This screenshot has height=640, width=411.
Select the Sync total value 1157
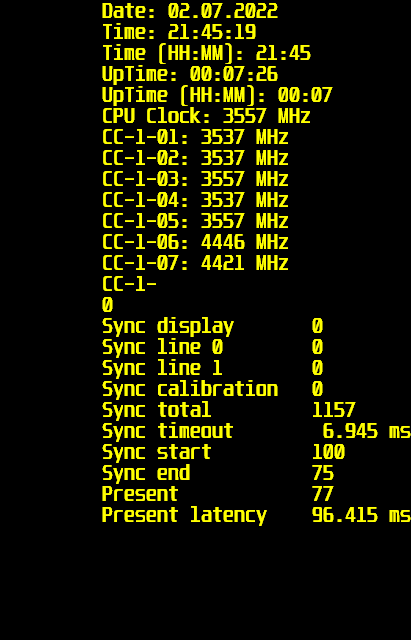[x=334, y=410]
